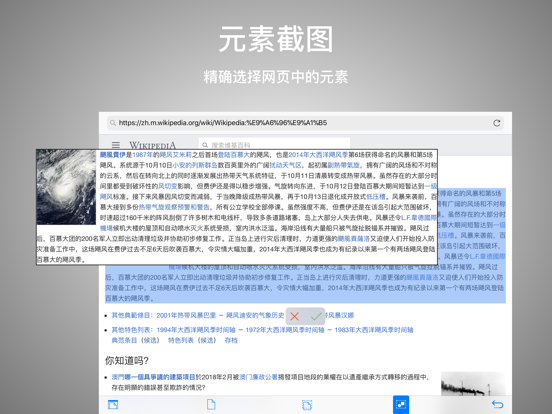The width and height of the screenshot is (552, 414).
Task: Click the 小安的列斯群岛 link in the preview popup
Action: point(195,165)
